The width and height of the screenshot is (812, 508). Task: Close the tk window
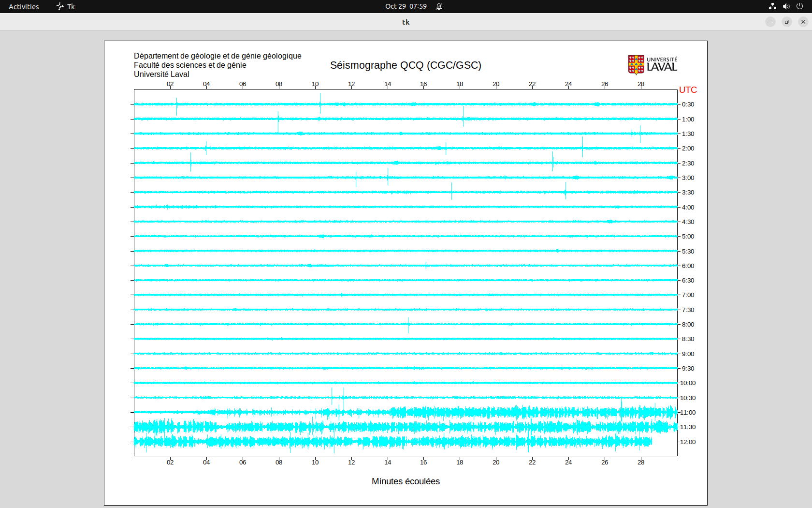pos(803,22)
